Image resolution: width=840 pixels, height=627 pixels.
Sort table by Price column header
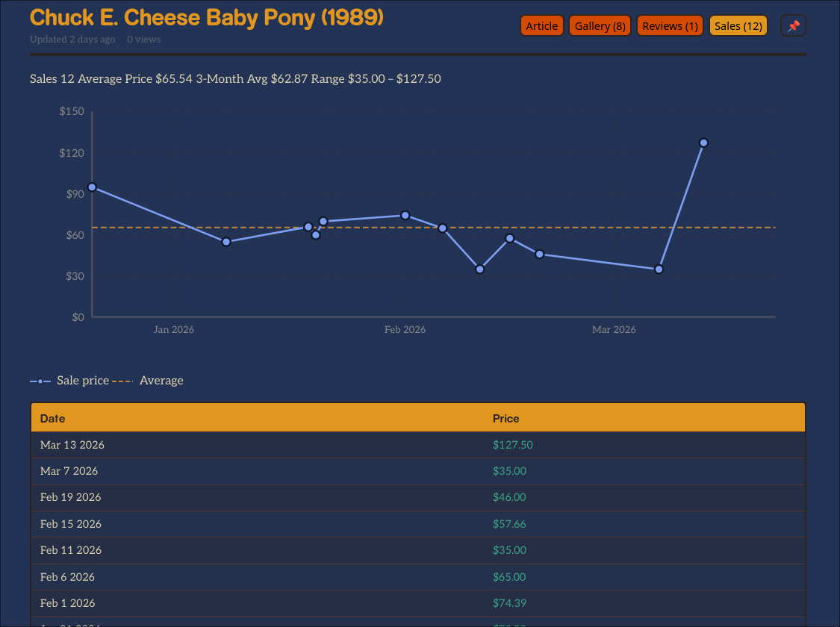point(505,419)
